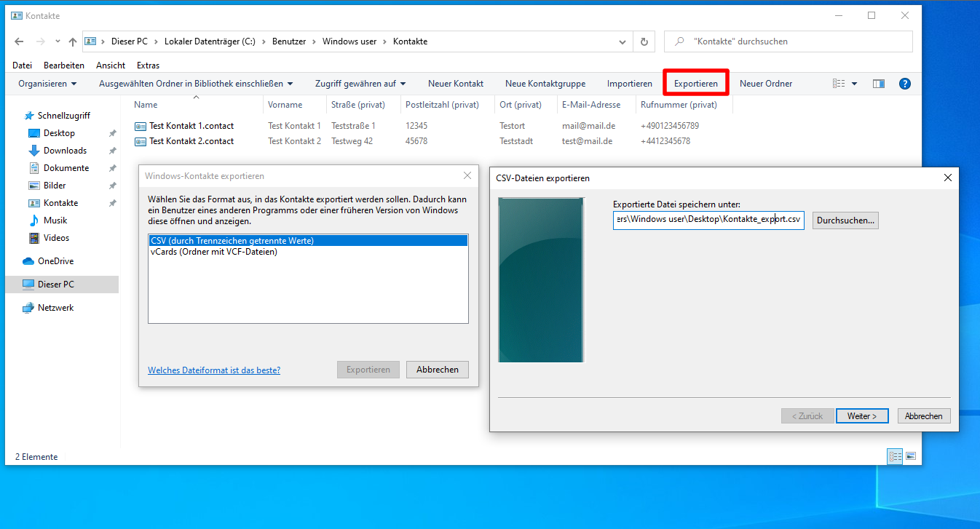Open the address bar history dropdown

(x=624, y=41)
